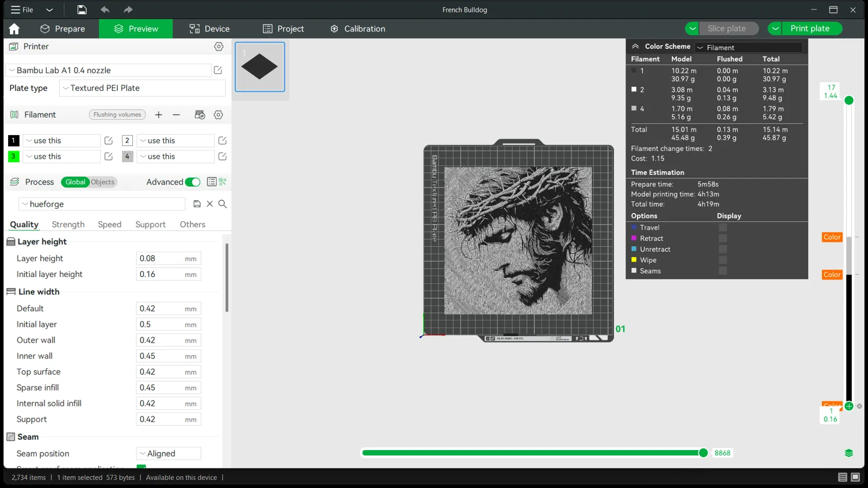Switch to Device tab
The width and height of the screenshot is (868, 488).
[209, 29]
